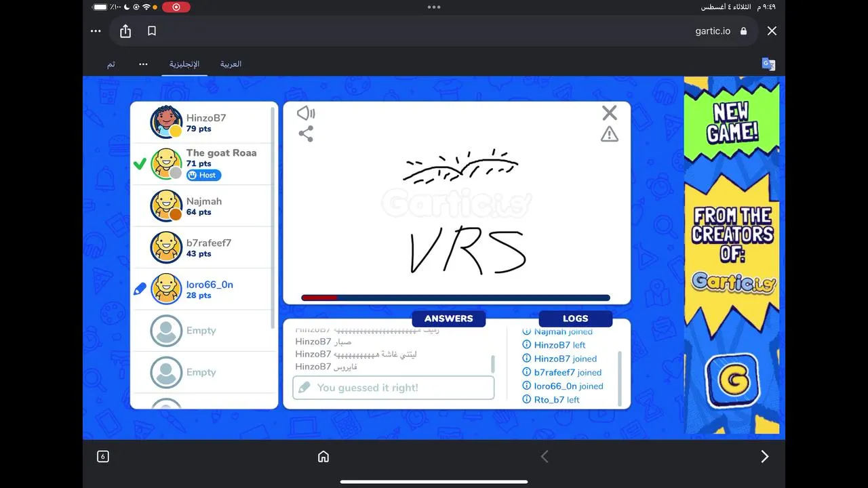Viewport: 868px width, 488px height.
Task: Click the player name Najmah in the list
Action: point(204,201)
